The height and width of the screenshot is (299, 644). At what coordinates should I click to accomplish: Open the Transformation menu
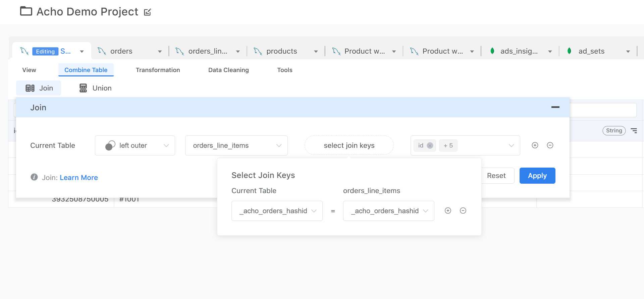[x=158, y=70]
